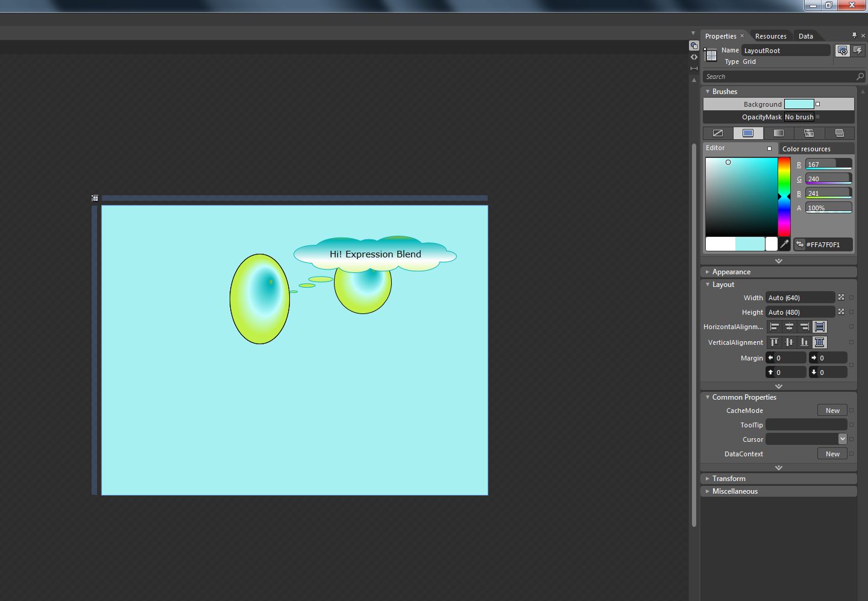Open the Cursor dropdown
This screenshot has height=601, width=868.
pyautogui.click(x=843, y=439)
